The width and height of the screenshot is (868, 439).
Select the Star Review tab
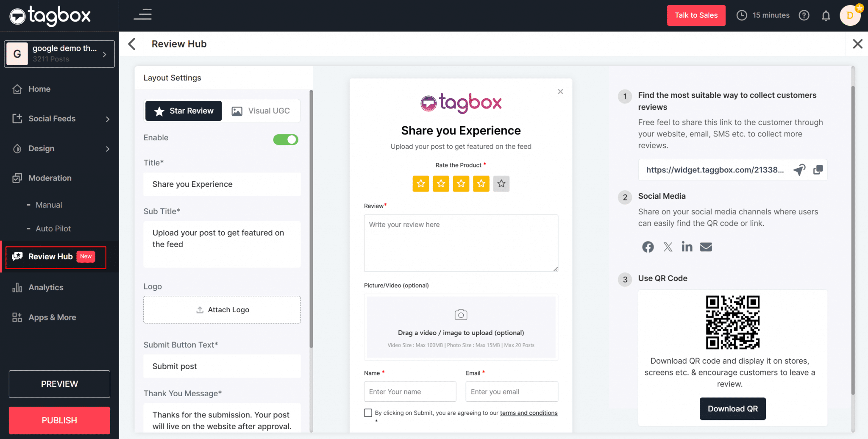tap(183, 111)
